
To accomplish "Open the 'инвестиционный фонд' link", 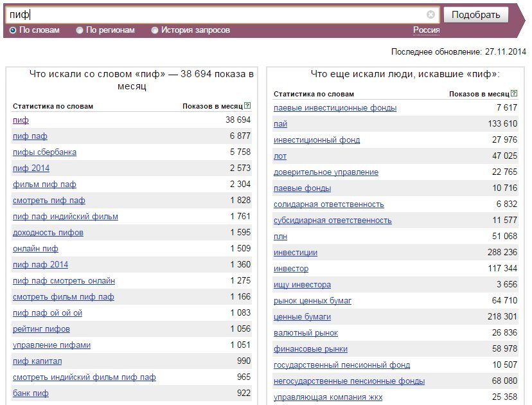I will (317, 140).
